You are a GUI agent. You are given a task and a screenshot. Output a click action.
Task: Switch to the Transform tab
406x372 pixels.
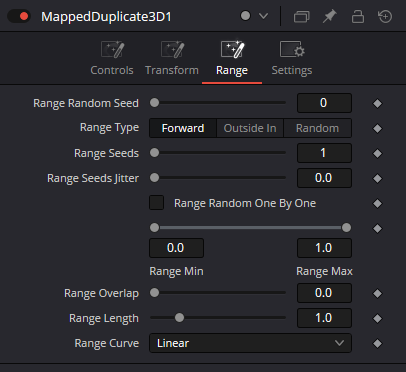[x=172, y=59]
